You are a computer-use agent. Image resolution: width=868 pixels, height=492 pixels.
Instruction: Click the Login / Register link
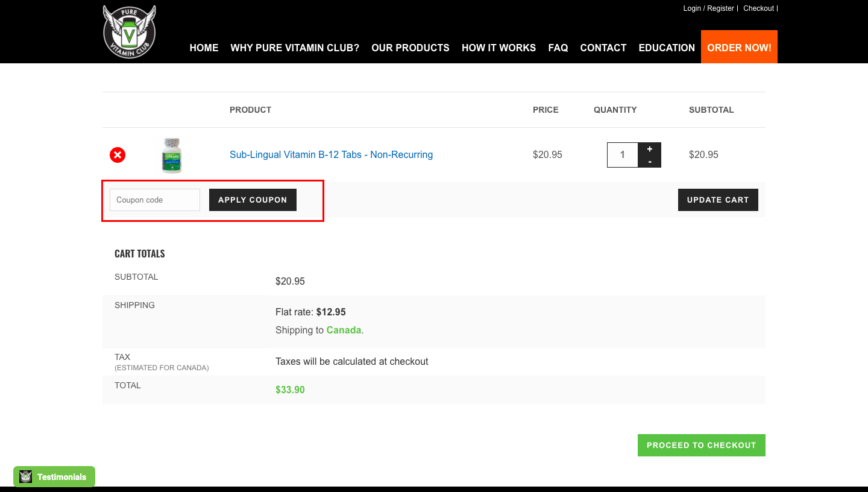tap(708, 8)
